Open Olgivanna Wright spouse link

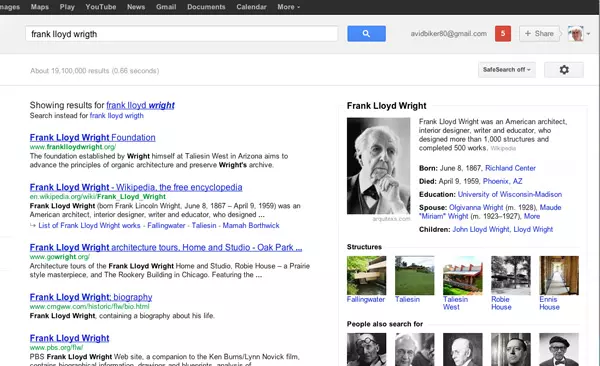476,207
